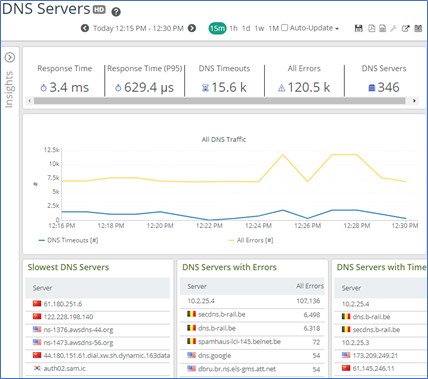Image resolution: width=428 pixels, height=379 pixels.
Task: Open the Auto-Update dropdown arrow
Action: point(337,29)
